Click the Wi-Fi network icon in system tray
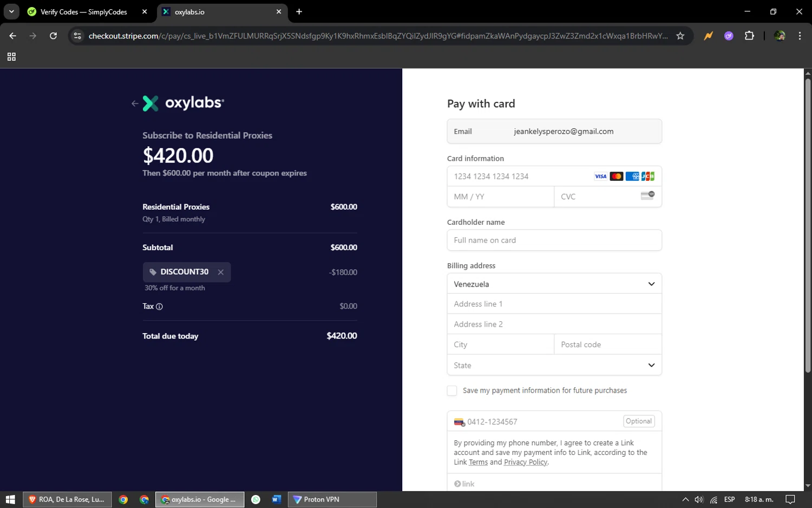 713,499
